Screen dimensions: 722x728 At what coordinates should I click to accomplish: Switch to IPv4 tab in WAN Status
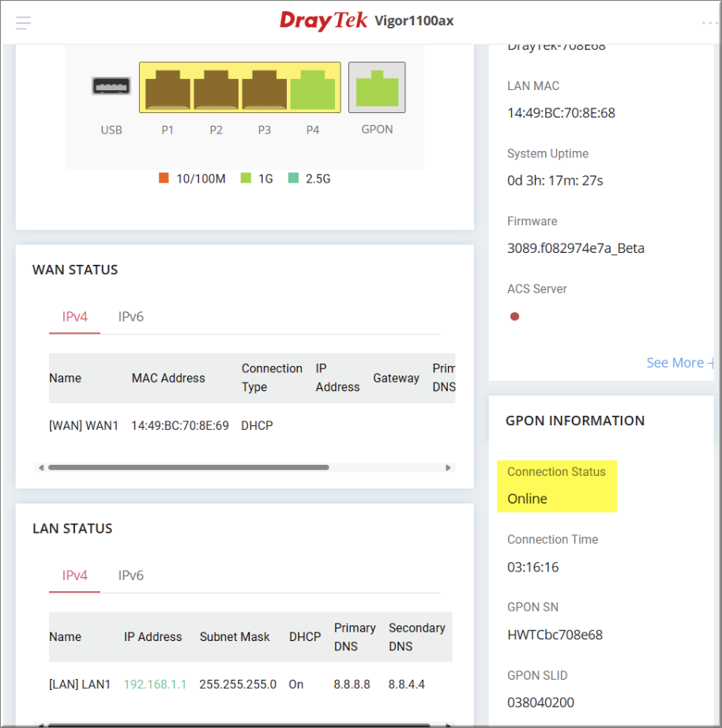click(x=75, y=317)
